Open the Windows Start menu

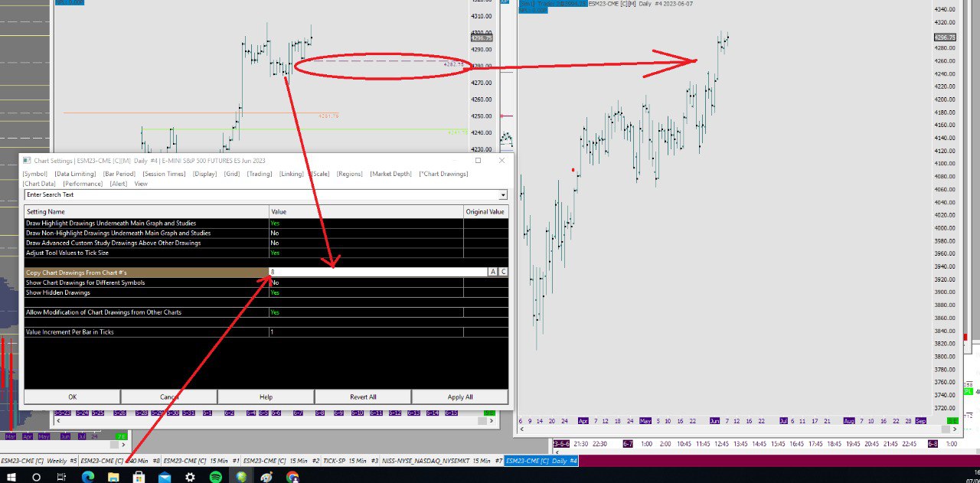click(x=11, y=476)
